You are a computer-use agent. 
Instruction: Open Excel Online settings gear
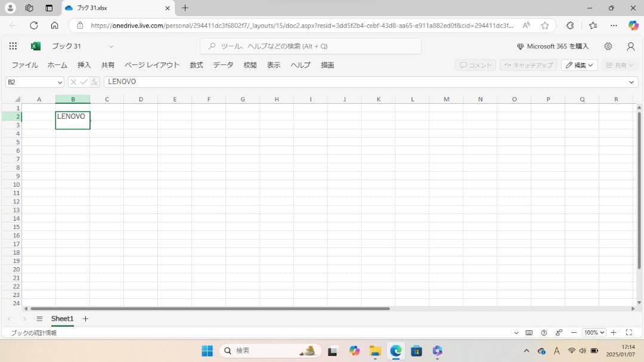pos(608,46)
